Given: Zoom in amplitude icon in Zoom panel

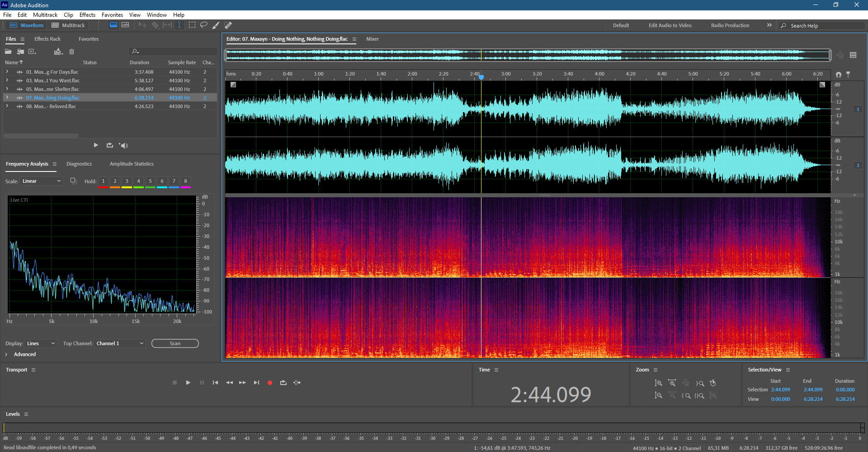Looking at the screenshot, I should [x=658, y=383].
